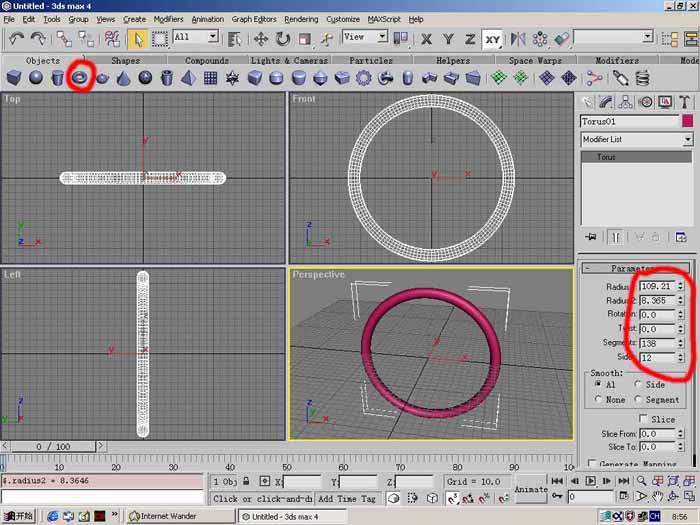
Task: Activate the Select Object arrow tool
Action: [138, 39]
